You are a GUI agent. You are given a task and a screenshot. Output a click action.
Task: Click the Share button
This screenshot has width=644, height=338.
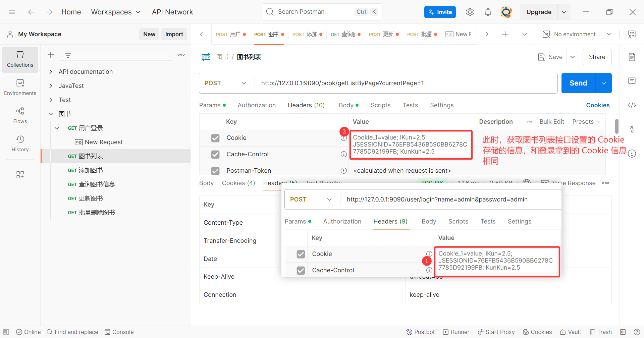coord(597,57)
